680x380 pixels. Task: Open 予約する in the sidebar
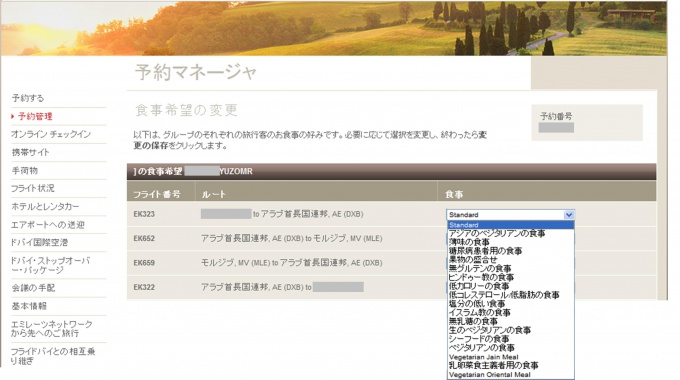coord(28,98)
